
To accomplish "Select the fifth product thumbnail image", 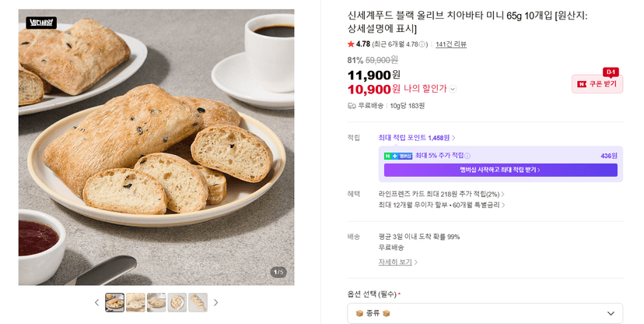I will pyautogui.click(x=198, y=303).
